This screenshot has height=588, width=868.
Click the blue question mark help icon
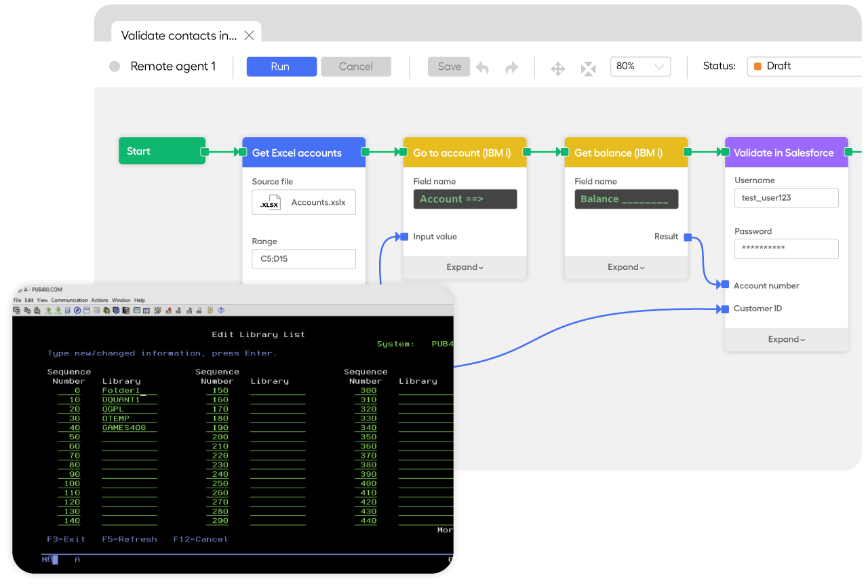[221, 311]
